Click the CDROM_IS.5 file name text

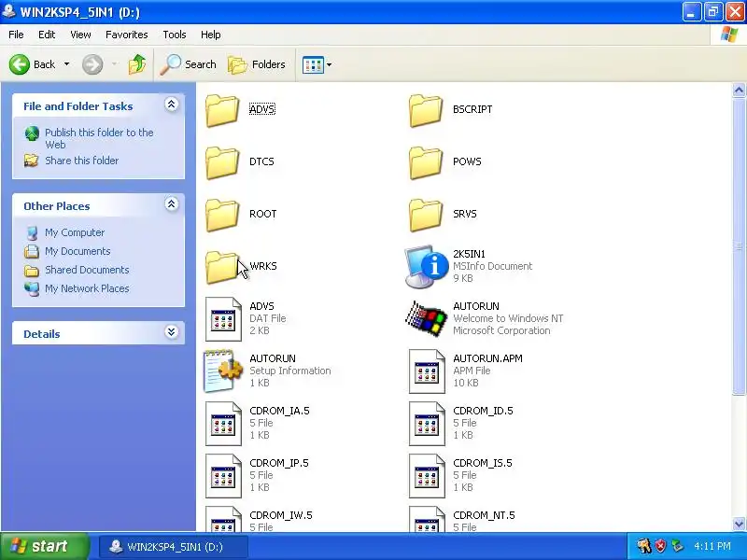coord(483,463)
